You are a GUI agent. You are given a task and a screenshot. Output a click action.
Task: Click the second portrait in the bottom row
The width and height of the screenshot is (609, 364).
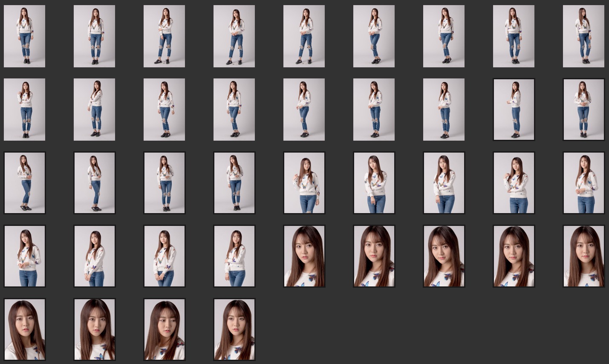[94, 329]
